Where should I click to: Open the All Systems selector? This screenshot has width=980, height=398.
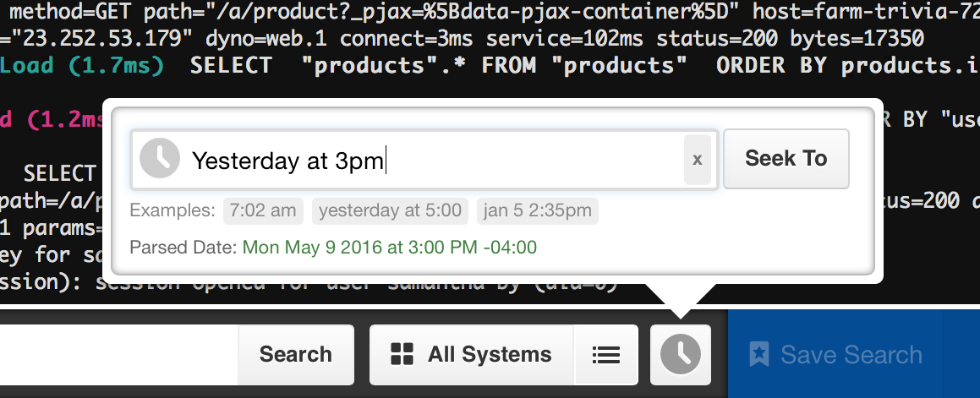tap(472, 354)
